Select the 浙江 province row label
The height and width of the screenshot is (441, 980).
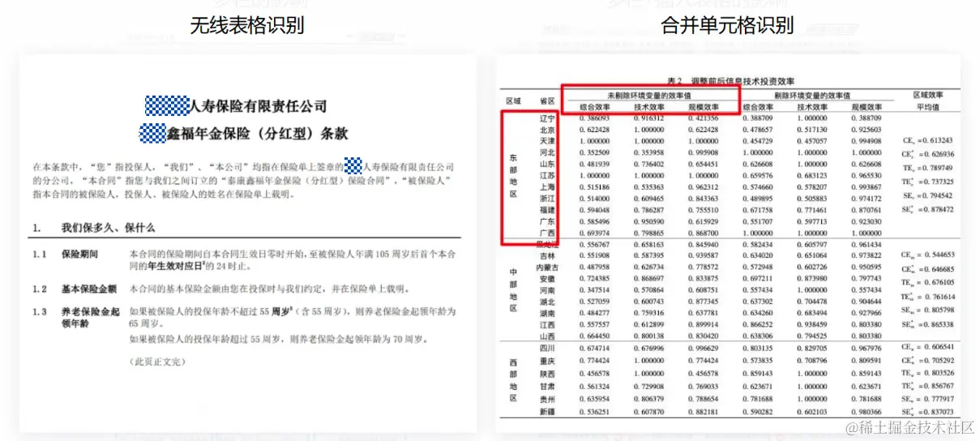click(547, 198)
